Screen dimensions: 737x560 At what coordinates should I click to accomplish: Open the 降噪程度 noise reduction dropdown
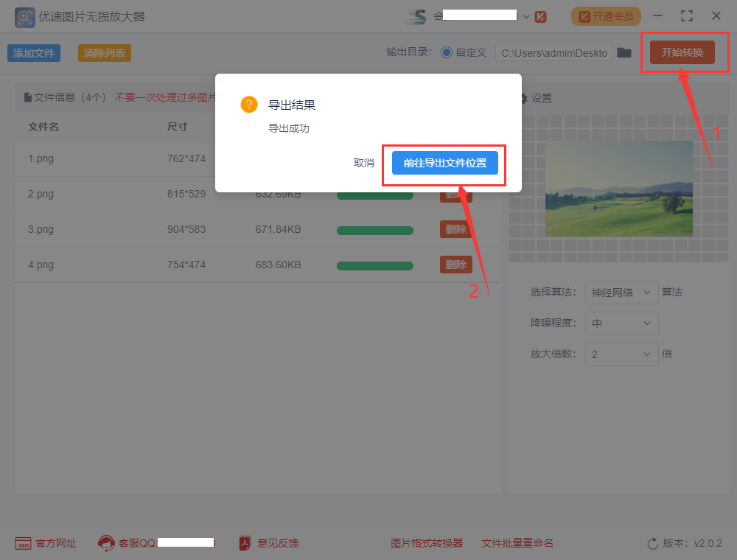pyautogui.click(x=621, y=323)
